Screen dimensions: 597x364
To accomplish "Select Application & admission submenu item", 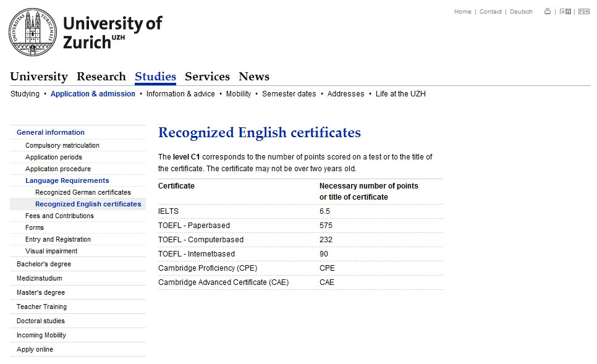I will tap(93, 94).
